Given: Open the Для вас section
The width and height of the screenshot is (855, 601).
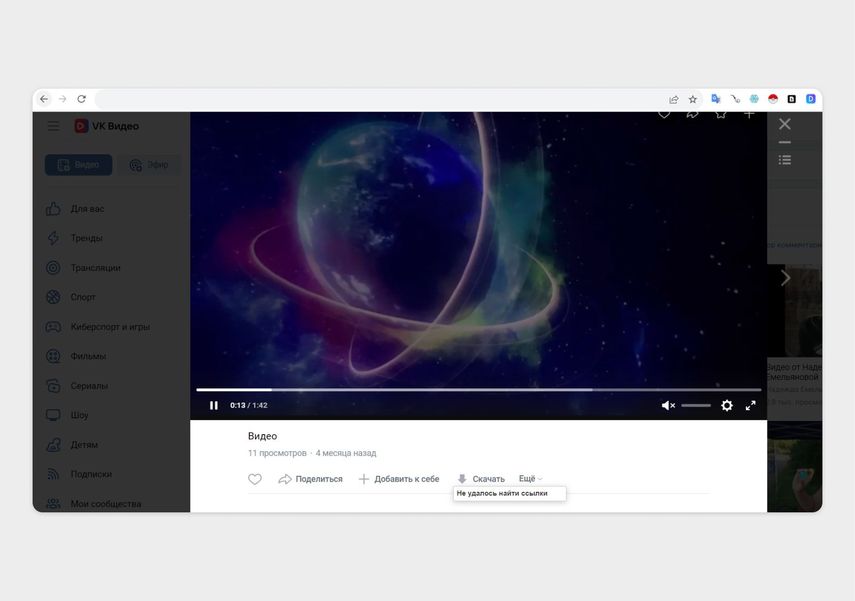Looking at the screenshot, I should (75, 208).
